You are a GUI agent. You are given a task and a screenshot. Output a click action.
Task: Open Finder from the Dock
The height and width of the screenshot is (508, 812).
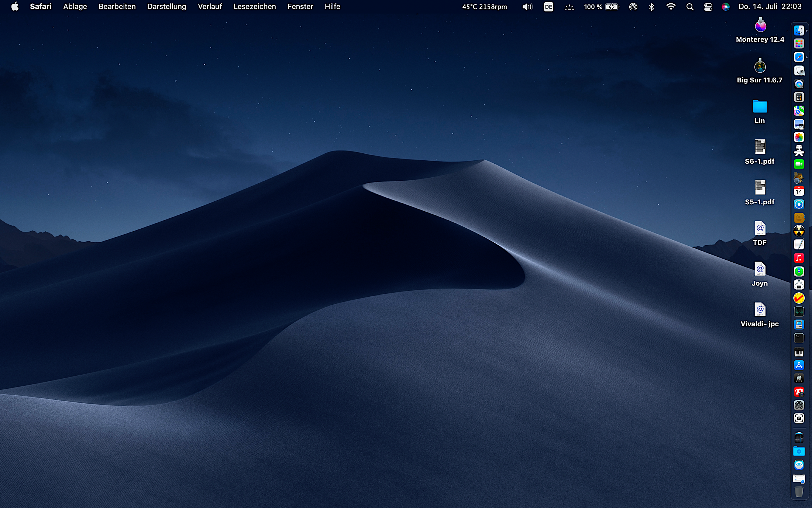(799, 30)
